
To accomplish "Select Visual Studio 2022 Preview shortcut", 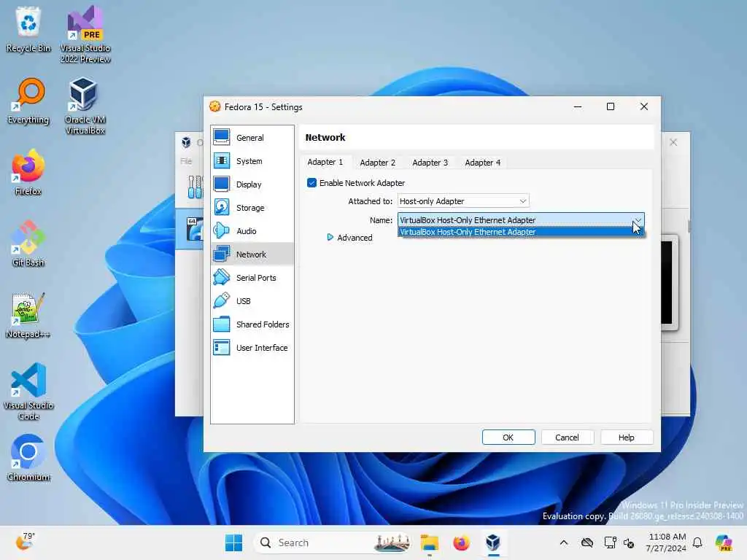I will (85, 35).
